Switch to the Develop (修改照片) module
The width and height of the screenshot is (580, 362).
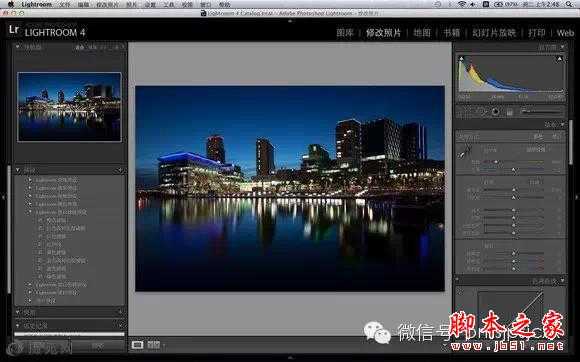pos(383,33)
